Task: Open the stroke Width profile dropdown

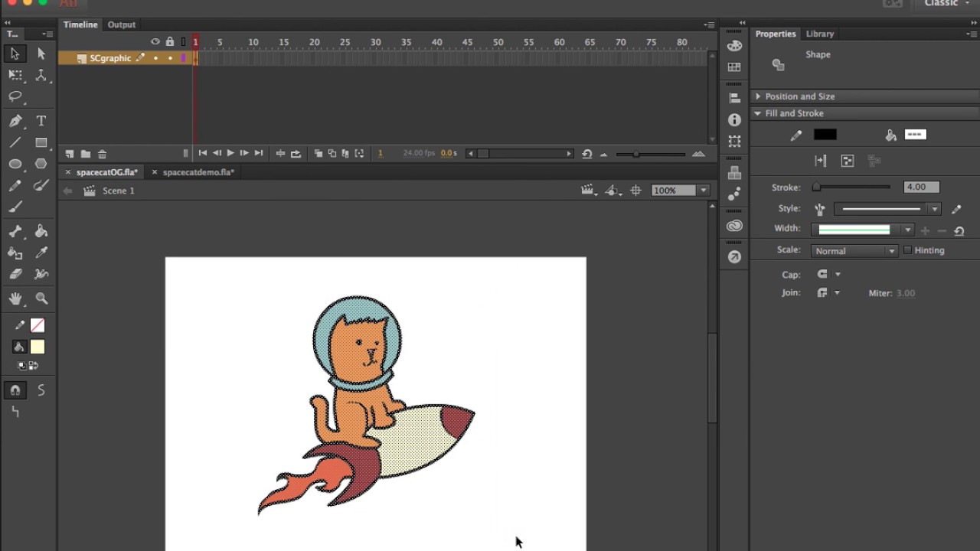Action: [x=863, y=230]
